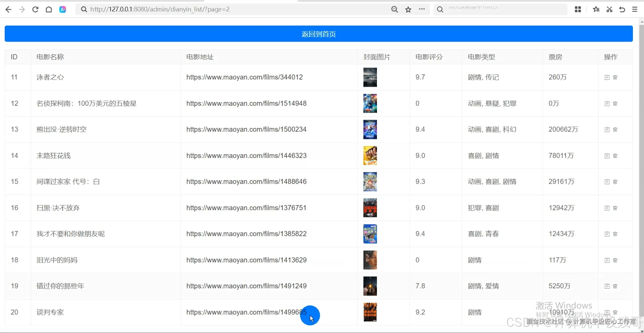Bookmark the page with the star icon
The height and width of the screenshot is (333, 644).
point(408,9)
